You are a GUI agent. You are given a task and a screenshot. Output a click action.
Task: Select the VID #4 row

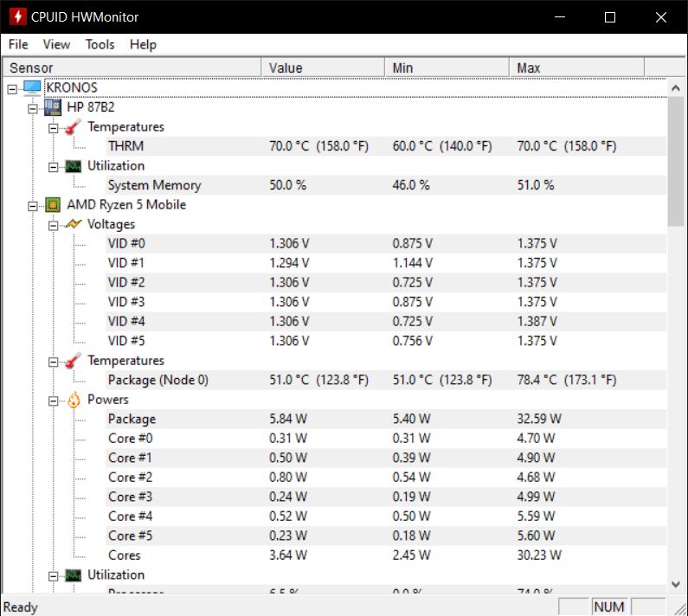(386, 322)
